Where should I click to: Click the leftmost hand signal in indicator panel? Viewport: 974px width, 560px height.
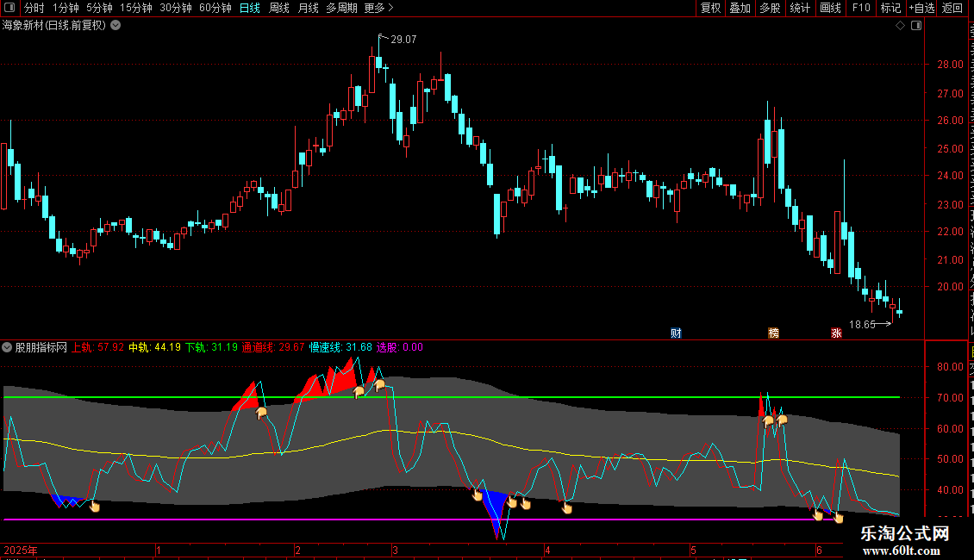[95, 507]
